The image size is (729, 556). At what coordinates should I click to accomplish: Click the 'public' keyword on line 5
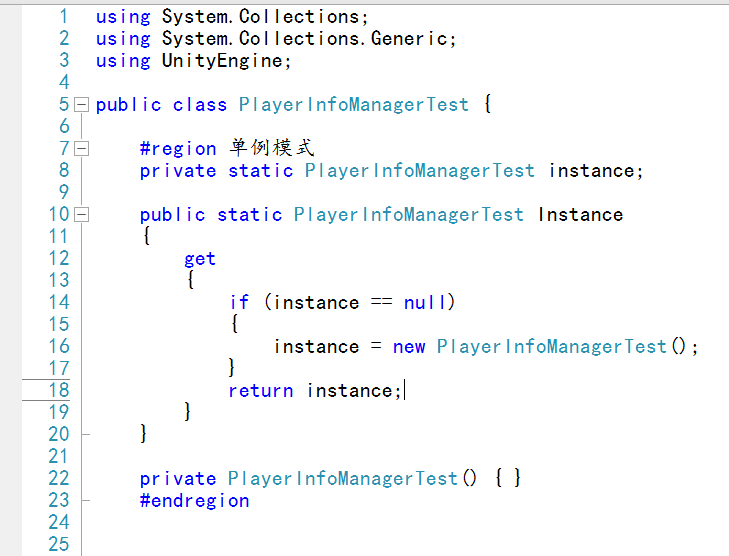point(128,105)
